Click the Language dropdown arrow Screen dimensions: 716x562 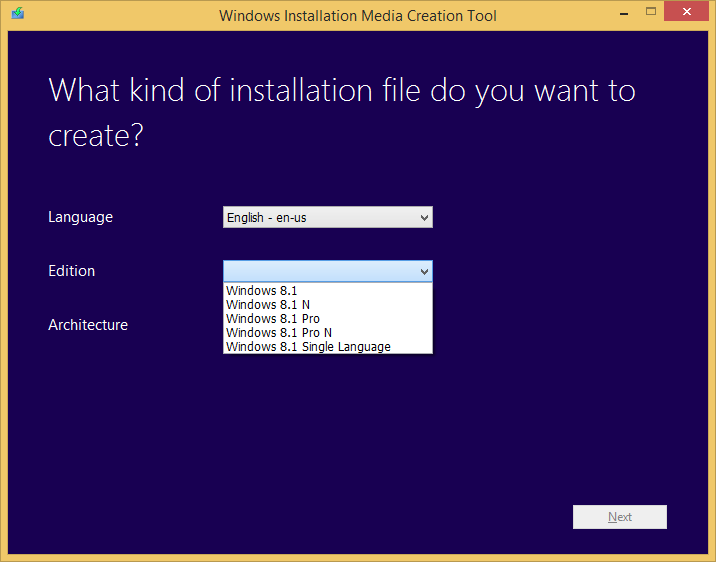coord(424,217)
